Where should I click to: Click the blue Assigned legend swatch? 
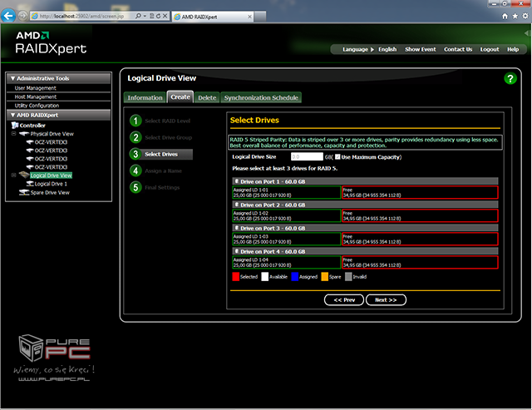[x=295, y=277]
